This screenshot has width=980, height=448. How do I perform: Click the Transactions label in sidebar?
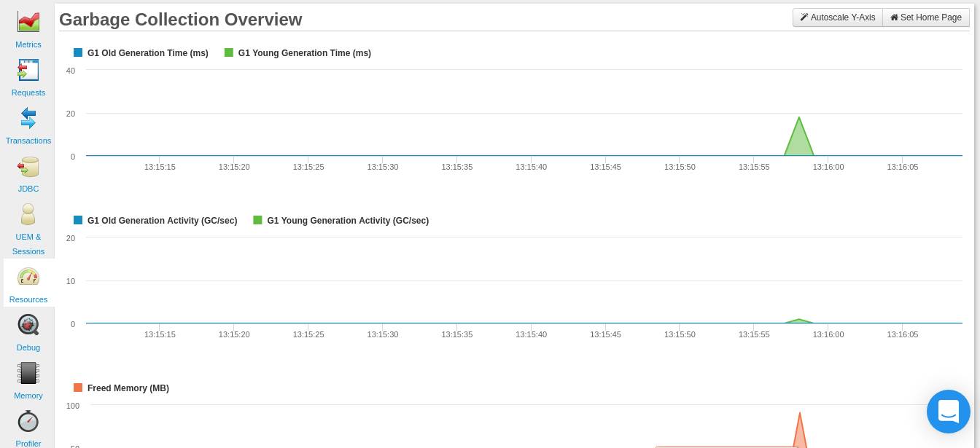pyautogui.click(x=28, y=141)
